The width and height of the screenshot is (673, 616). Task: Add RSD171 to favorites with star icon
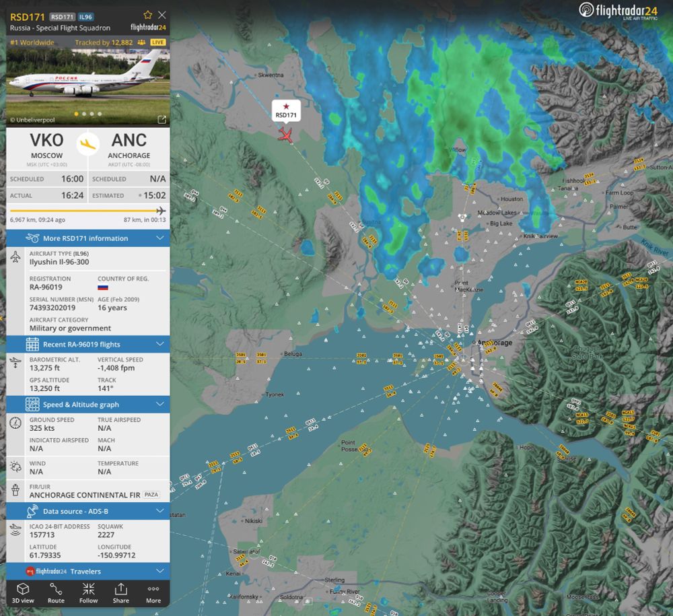tap(148, 15)
